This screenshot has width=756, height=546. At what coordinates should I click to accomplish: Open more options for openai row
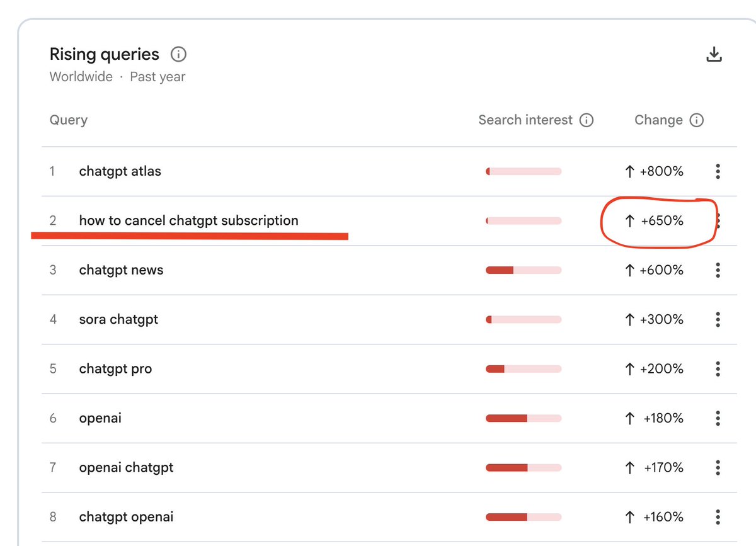point(718,418)
